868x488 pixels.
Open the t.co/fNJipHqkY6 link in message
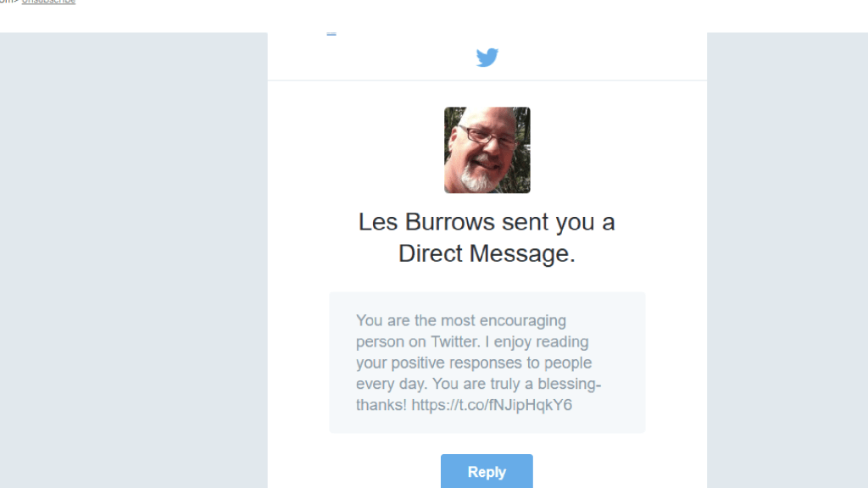click(x=492, y=404)
